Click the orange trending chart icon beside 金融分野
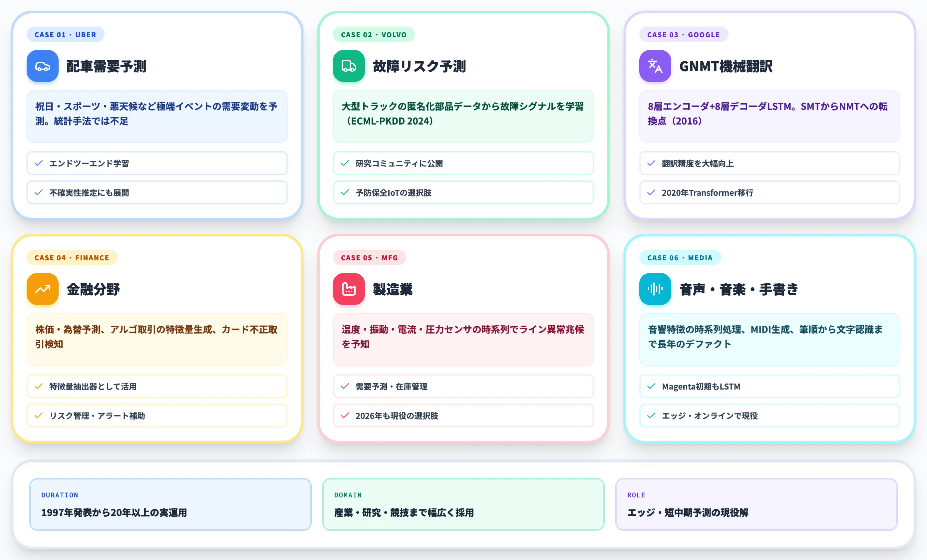The height and width of the screenshot is (560, 927). click(x=43, y=289)
